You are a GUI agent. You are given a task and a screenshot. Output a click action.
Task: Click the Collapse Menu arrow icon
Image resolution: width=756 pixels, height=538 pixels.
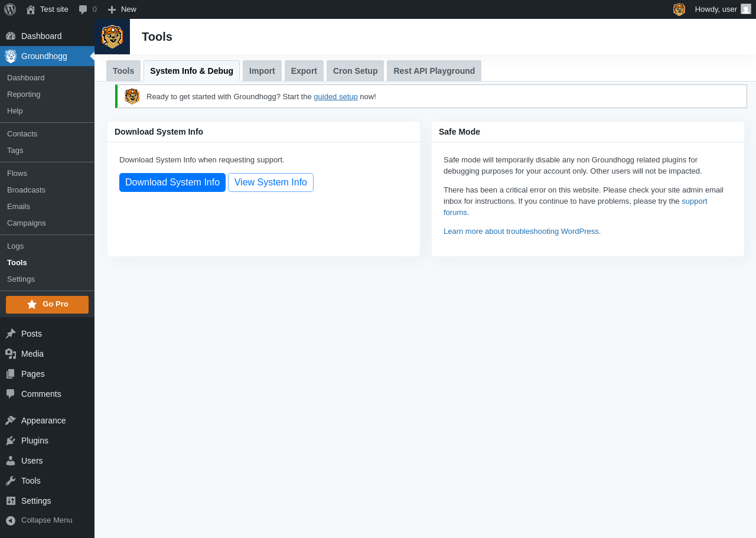[11, 520]
